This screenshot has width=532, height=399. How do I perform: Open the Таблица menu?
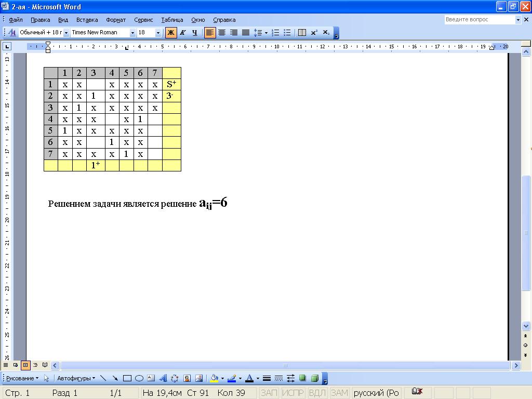pyautogui.click(x=172, y=20)
